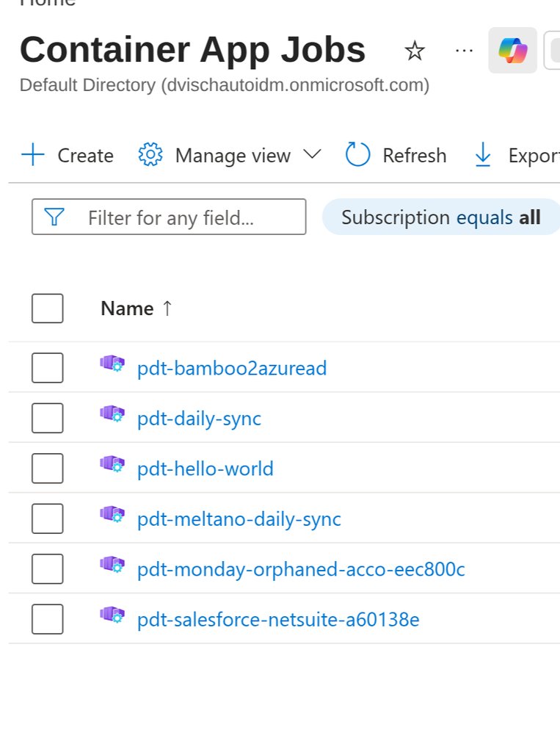This screenshot has height=752, width=560.
Task: Click job icon beside pdt-meltano-daily-sync
Action: point(112,515)
